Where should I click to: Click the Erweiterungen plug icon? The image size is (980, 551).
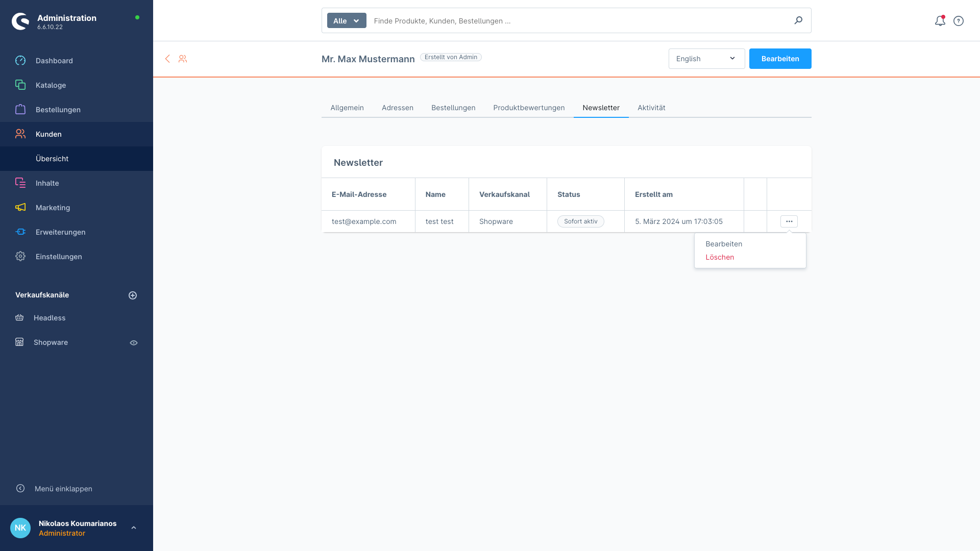coord(20,232)
